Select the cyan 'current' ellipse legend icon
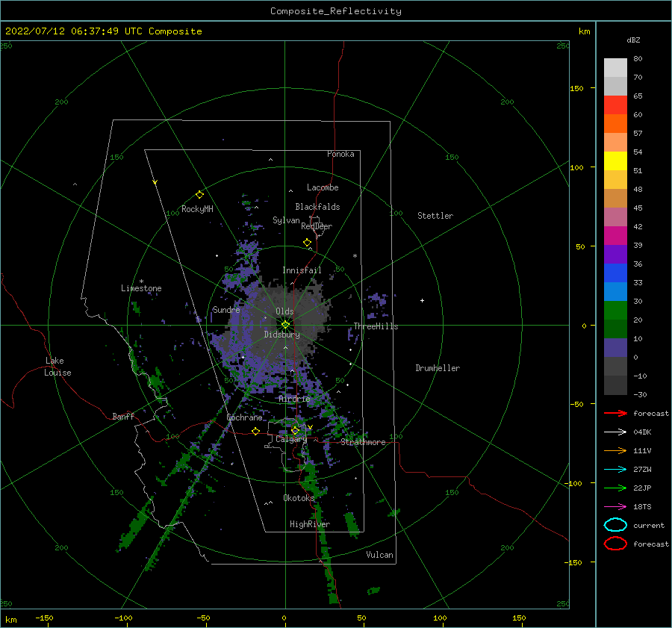 pos(615,525)
